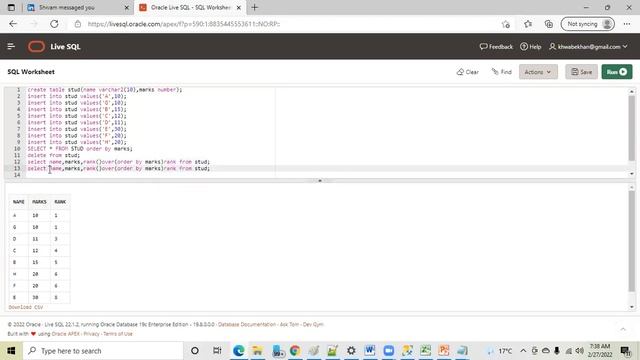Screen dimensions: 640x360
Task: Click the Not syncing profile button
Action: 588,24
